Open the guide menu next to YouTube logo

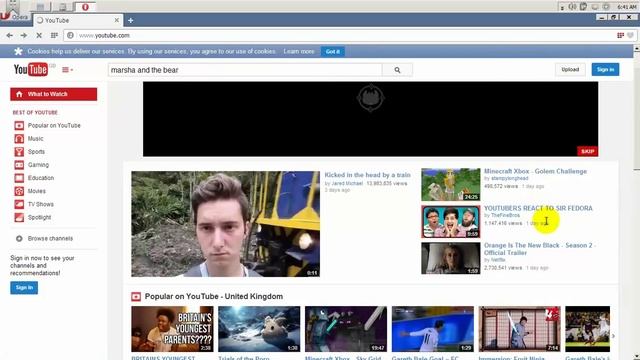click(x=67, y=70)
